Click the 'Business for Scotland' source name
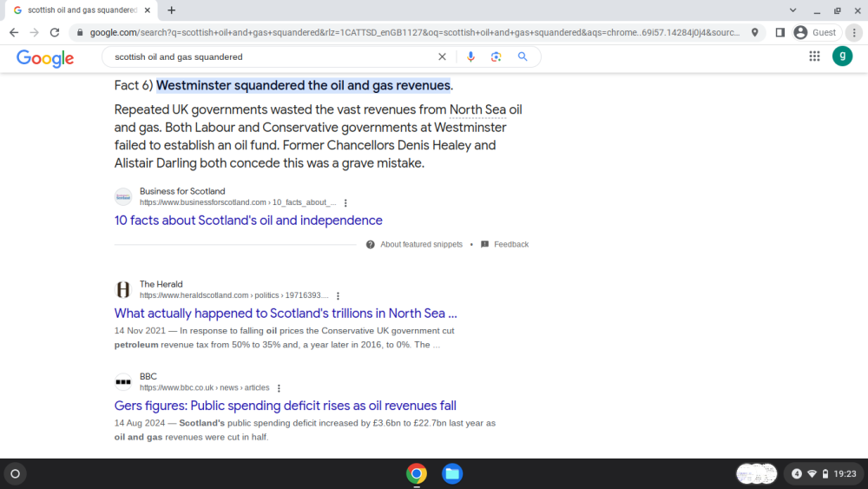 [182, 191]
